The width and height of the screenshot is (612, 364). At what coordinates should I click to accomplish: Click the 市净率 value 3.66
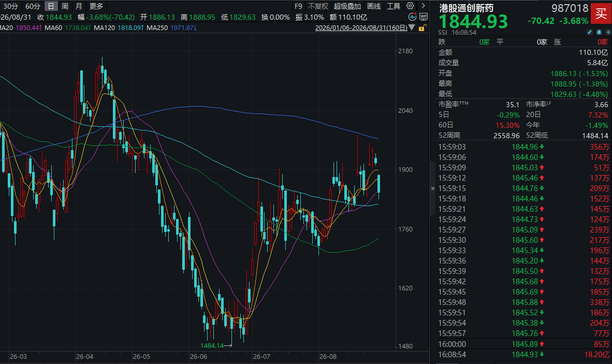tap(601, 105)
